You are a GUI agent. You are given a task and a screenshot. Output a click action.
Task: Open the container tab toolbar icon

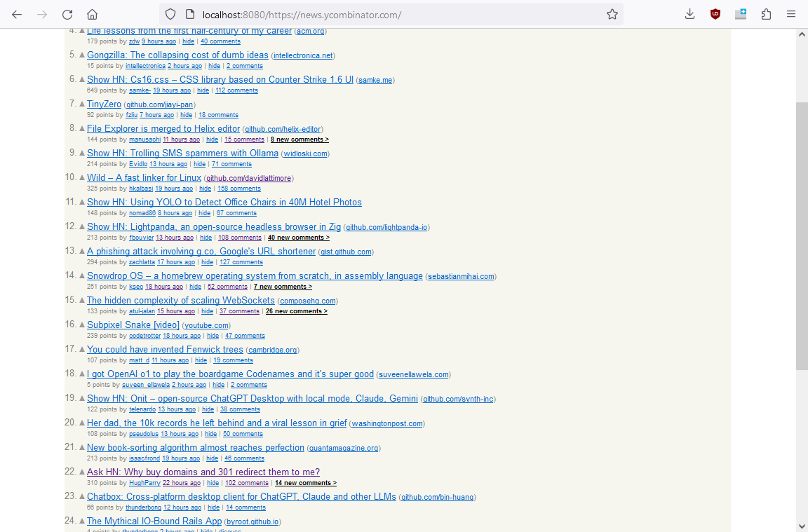(741, 15)
